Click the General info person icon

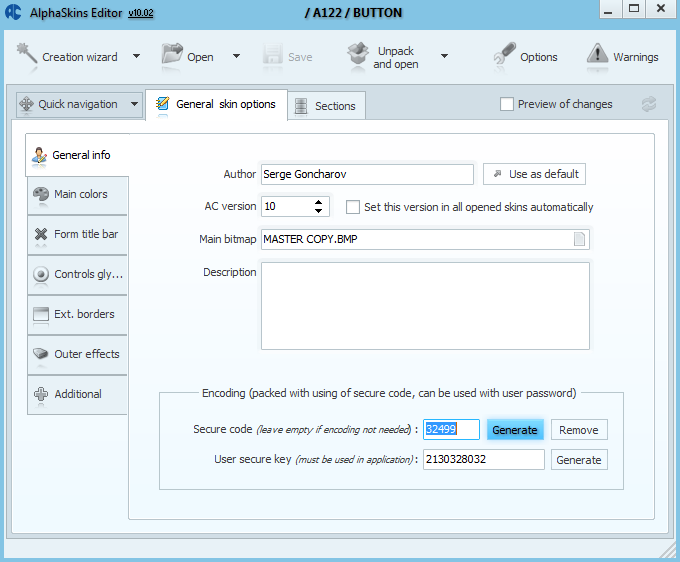(39, 155)
